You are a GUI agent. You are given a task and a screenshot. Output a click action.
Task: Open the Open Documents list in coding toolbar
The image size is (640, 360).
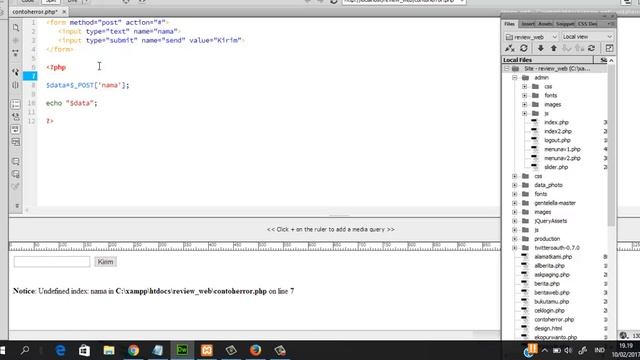[16, 27]
